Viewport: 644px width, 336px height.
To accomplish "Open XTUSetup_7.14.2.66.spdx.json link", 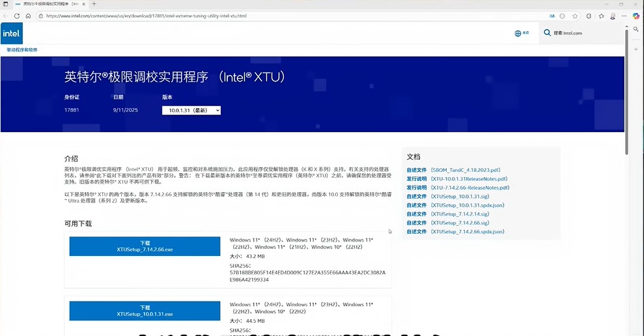I will pyautogui.click(x=468, y=232).
